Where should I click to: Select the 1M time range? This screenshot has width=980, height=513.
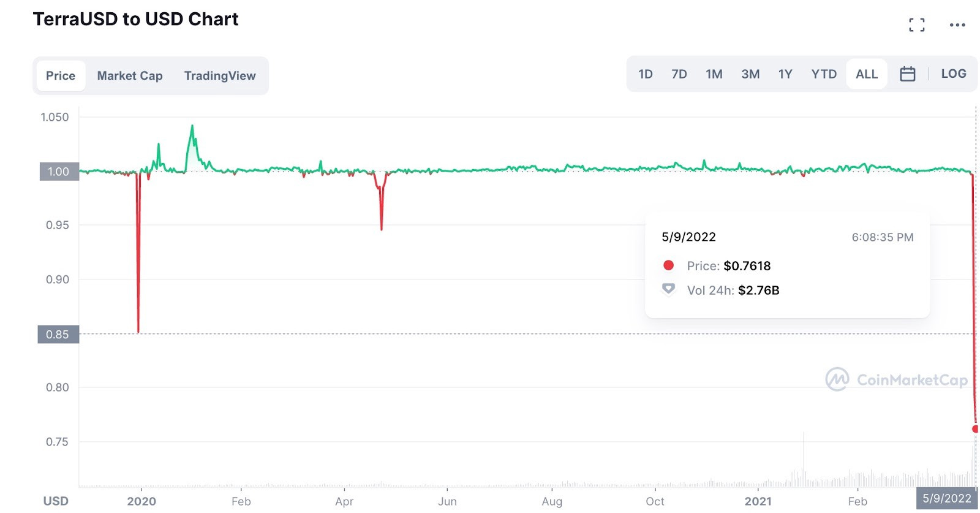pos(714,74)
